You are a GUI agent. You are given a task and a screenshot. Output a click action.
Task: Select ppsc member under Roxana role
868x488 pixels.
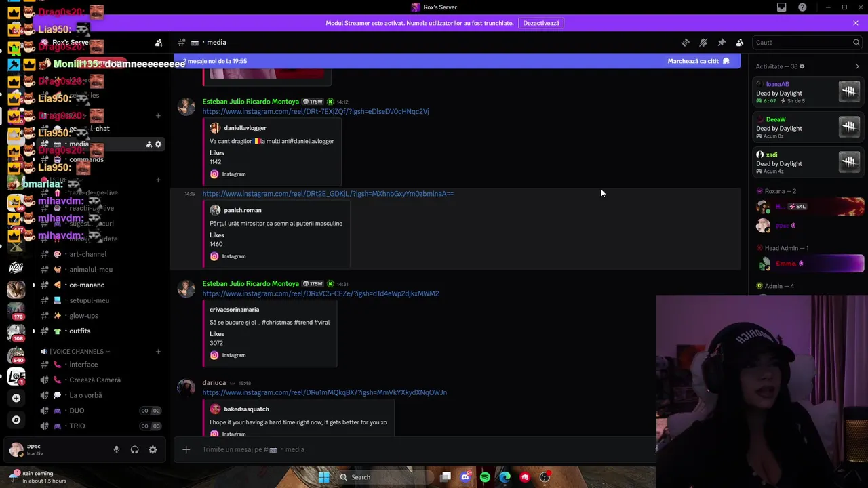click(x=810, y=226)
